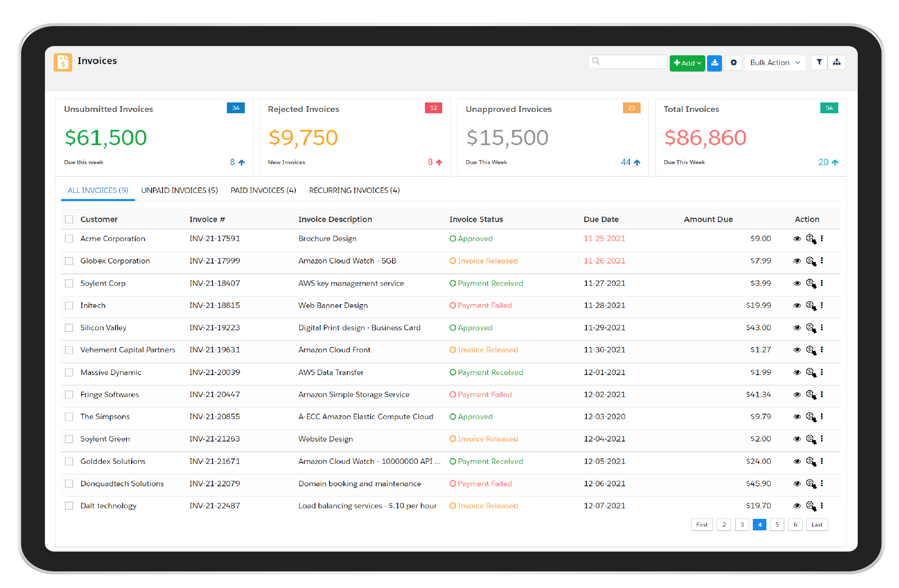The height and width of the screenshot is (588, 899).
Task: Click the overdue date 11-26-2021
Action: [x=604, y=261]
